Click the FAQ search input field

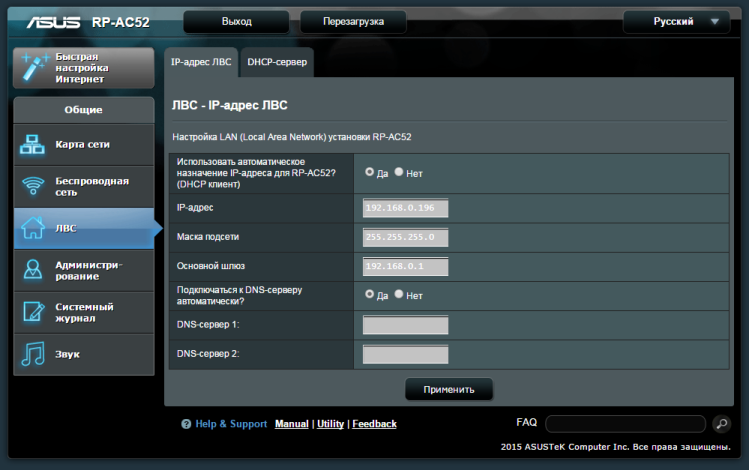pos(626,424)
